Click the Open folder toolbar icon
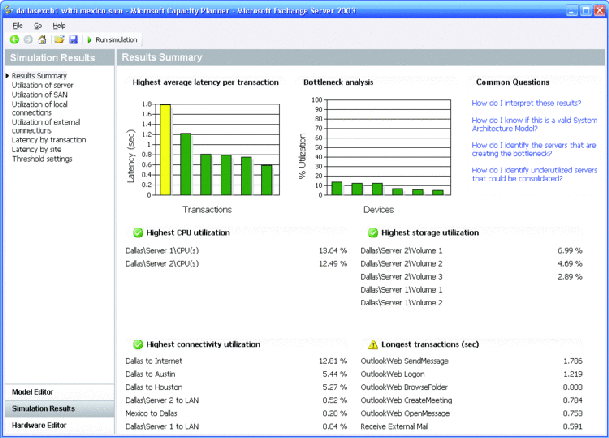 coord(60,39)
